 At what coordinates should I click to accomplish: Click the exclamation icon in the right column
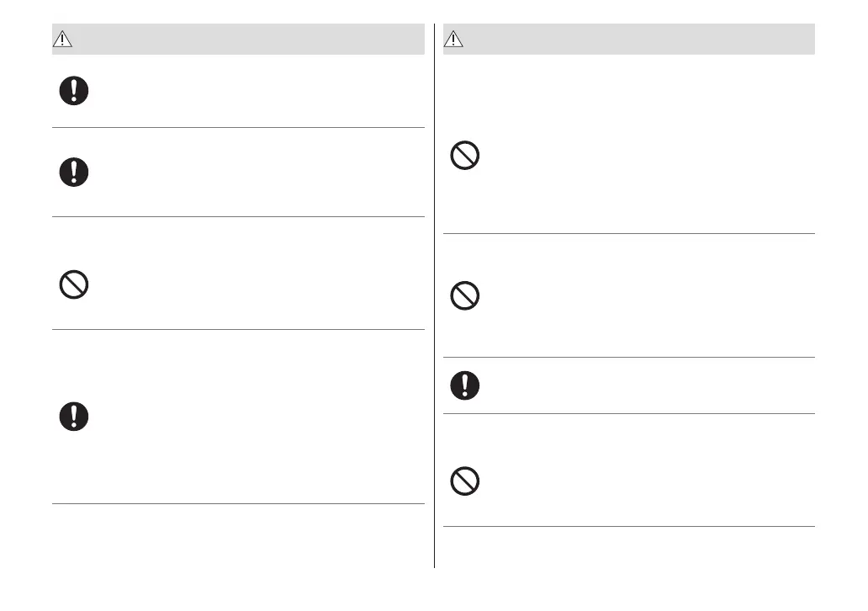pos(464,385)
